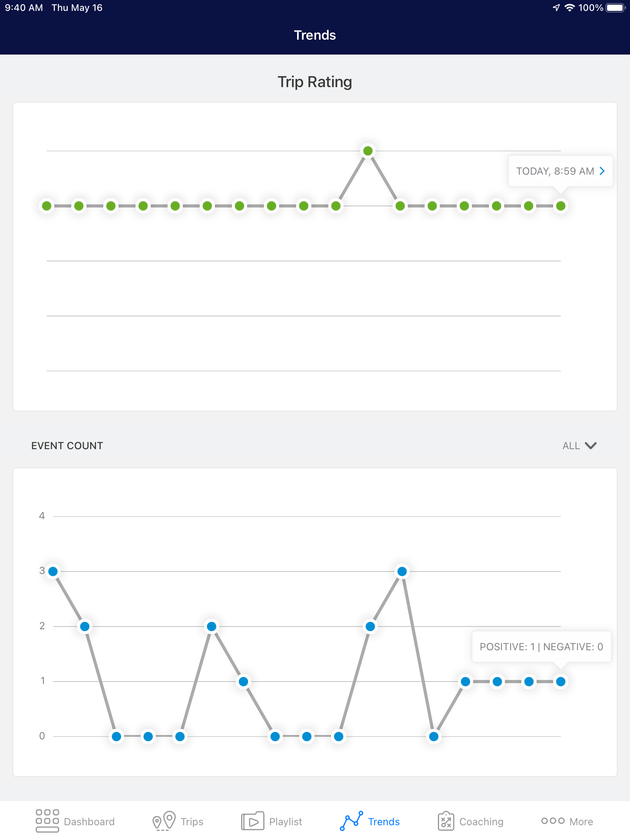Select the first blue event point at 3

[x=53, y=571]
